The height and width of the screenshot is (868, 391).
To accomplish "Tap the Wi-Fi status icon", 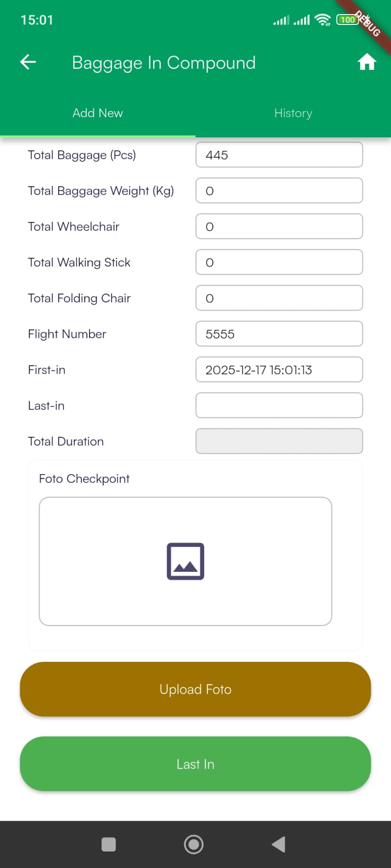I will 323,20.
